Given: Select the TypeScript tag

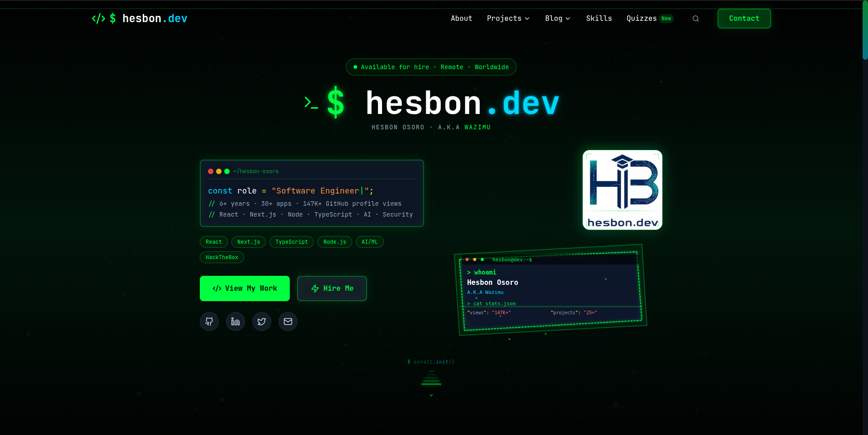Looking at the screenshot, I should click(x=292, y=242).
